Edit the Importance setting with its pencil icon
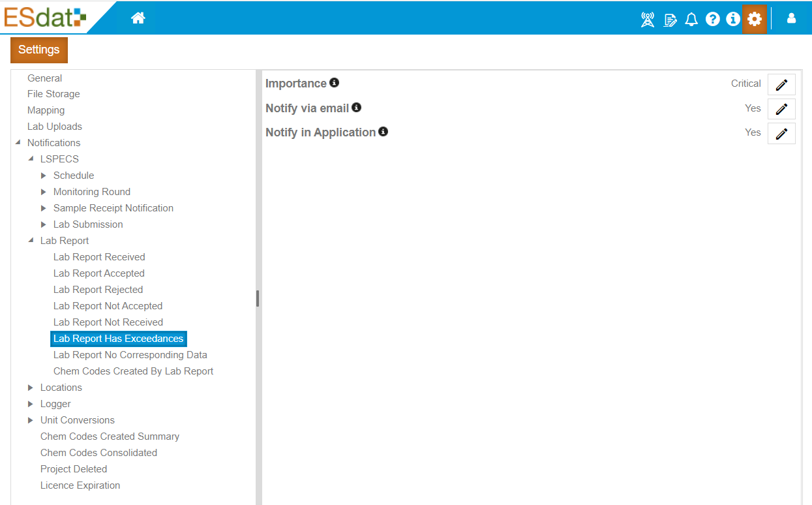 [781, 84]
